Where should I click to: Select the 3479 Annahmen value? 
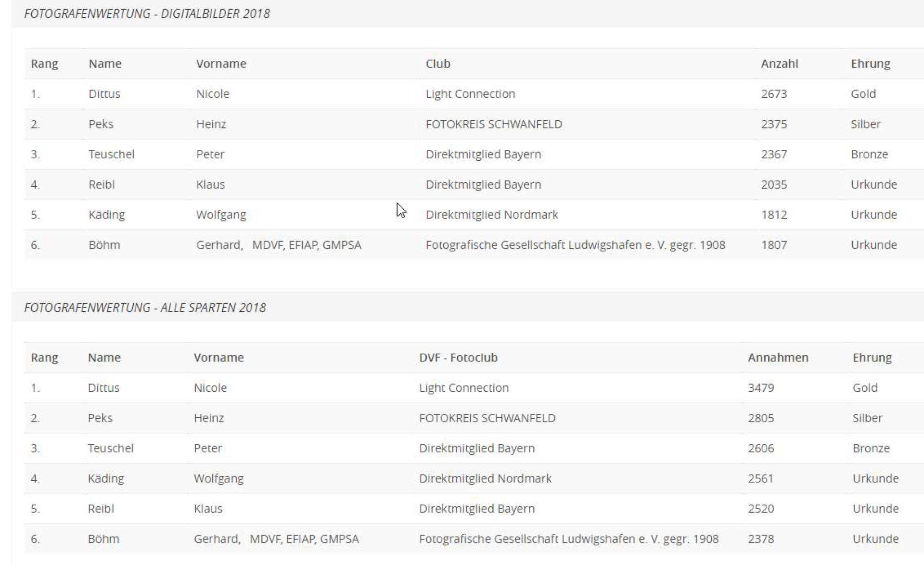tap(761, 388)
